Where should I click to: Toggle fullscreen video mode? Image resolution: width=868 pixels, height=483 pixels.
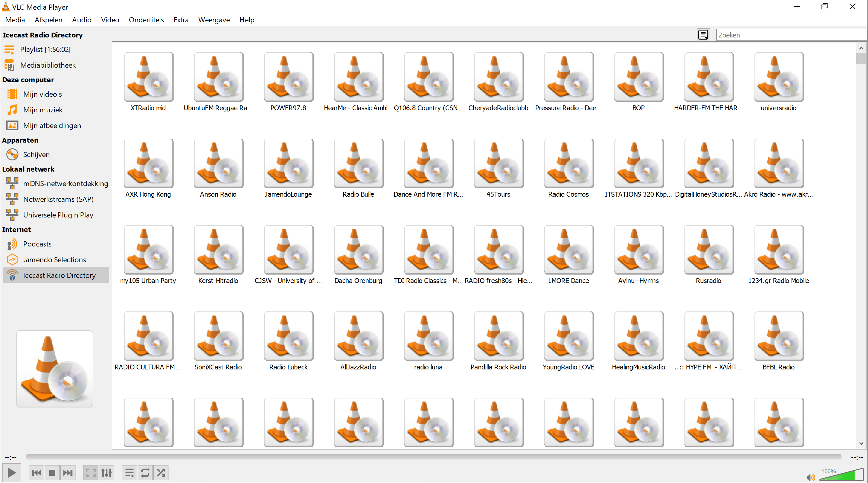pyautogui.click(x=91, y=472)
